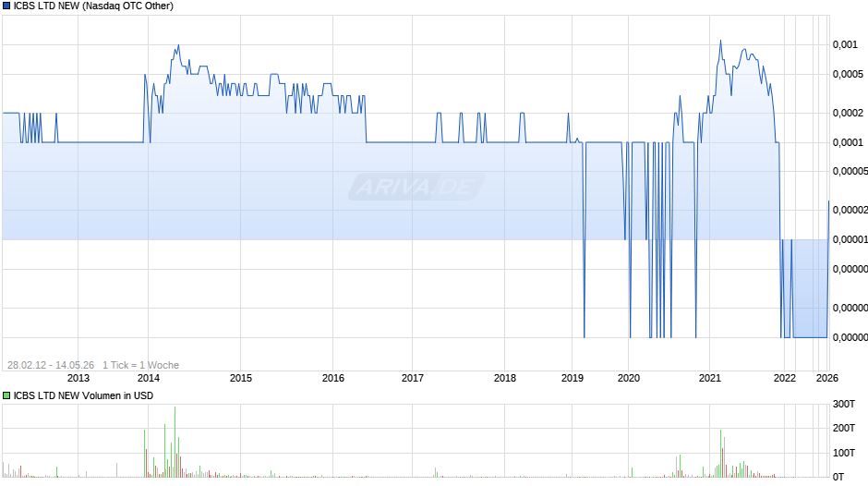Viewport: 868px width, 486px height.
Task: Click the 2017 year label on the axis
Action: [x=413, y=378]
